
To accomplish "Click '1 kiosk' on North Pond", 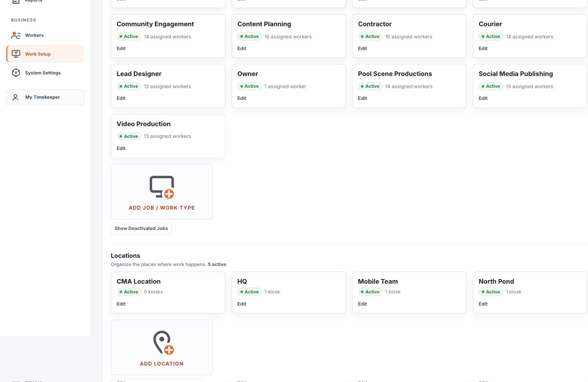I will point(514,292).
